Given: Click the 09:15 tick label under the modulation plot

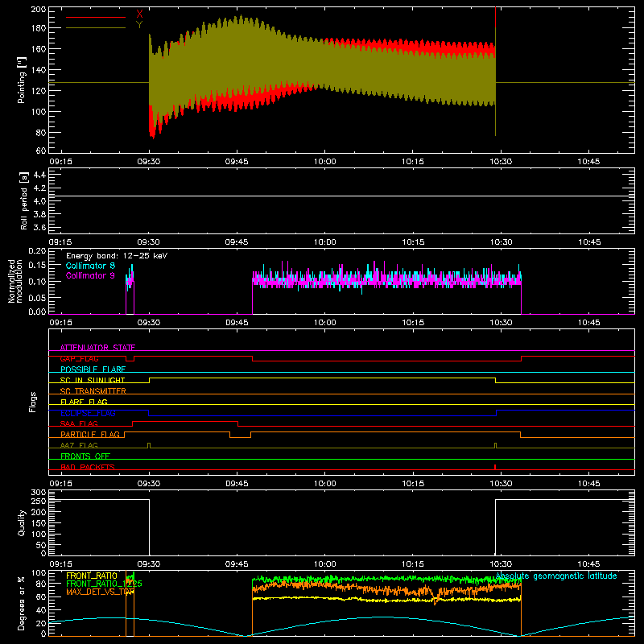Looking at the screenshot, I should [61, 323].
